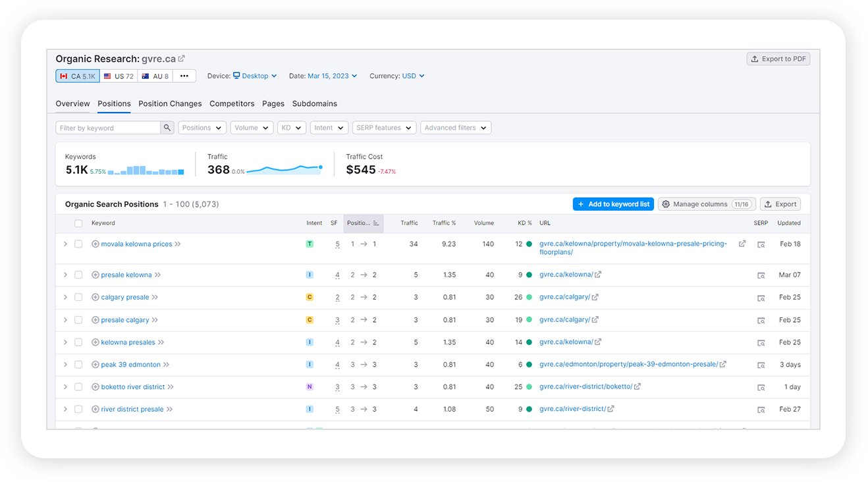Add 'movala kelowna prices' keyword plus icon
This screenshot has width=868, height=482.
click(95, 244)
